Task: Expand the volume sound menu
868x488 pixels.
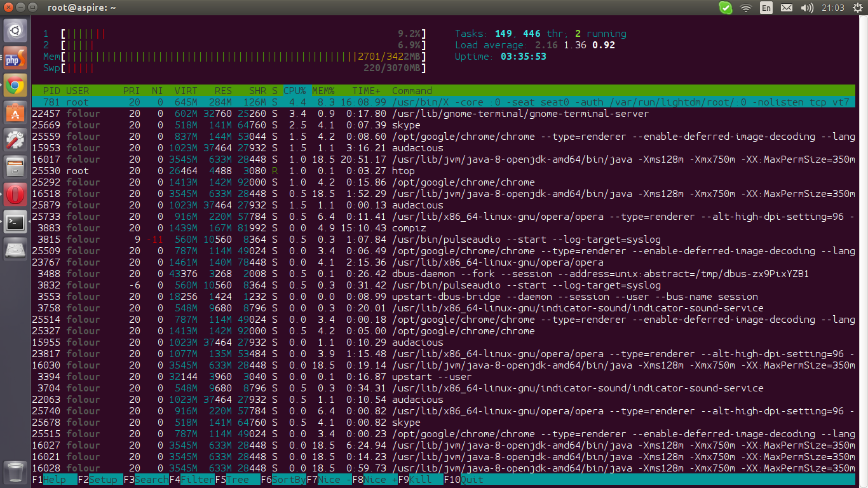Action: click(807, 8)
